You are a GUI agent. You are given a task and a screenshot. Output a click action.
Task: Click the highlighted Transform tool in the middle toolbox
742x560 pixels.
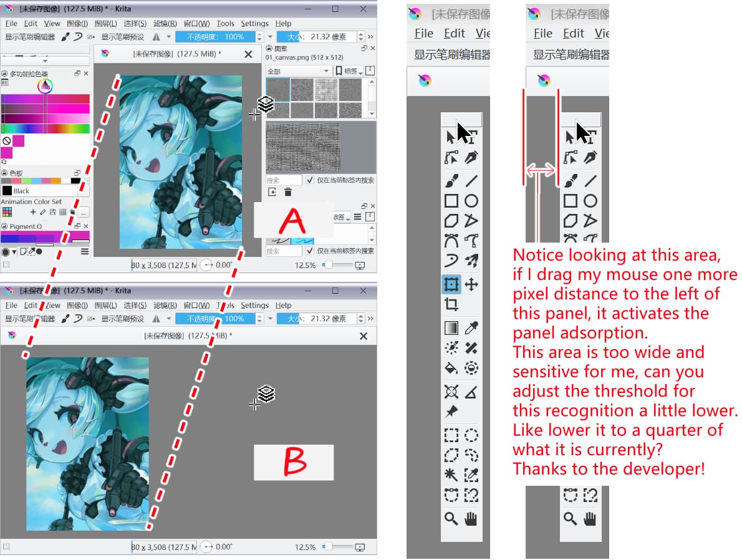pyautogui.click(x=451, y=284)
